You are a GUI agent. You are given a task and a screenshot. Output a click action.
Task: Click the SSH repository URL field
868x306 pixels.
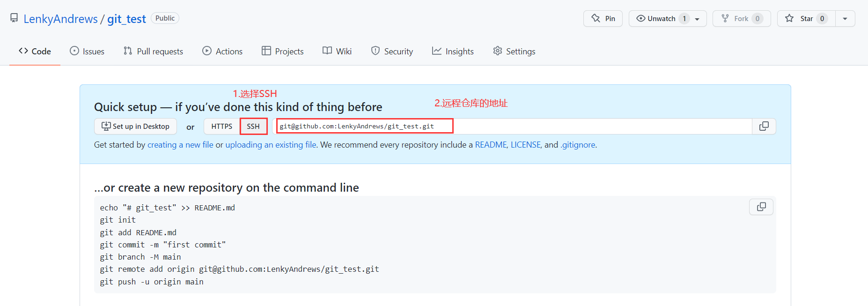click(512, 127)
